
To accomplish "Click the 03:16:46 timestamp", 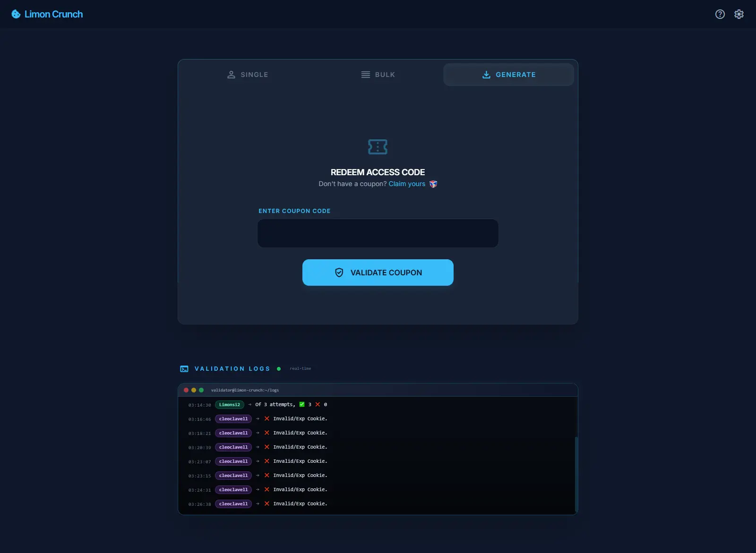I will [x=200, y=419].
